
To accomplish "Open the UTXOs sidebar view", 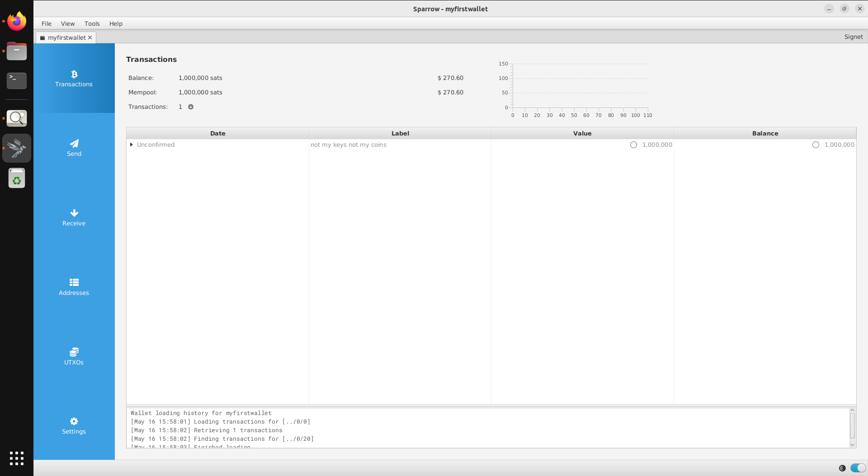I will click(74, 357).
